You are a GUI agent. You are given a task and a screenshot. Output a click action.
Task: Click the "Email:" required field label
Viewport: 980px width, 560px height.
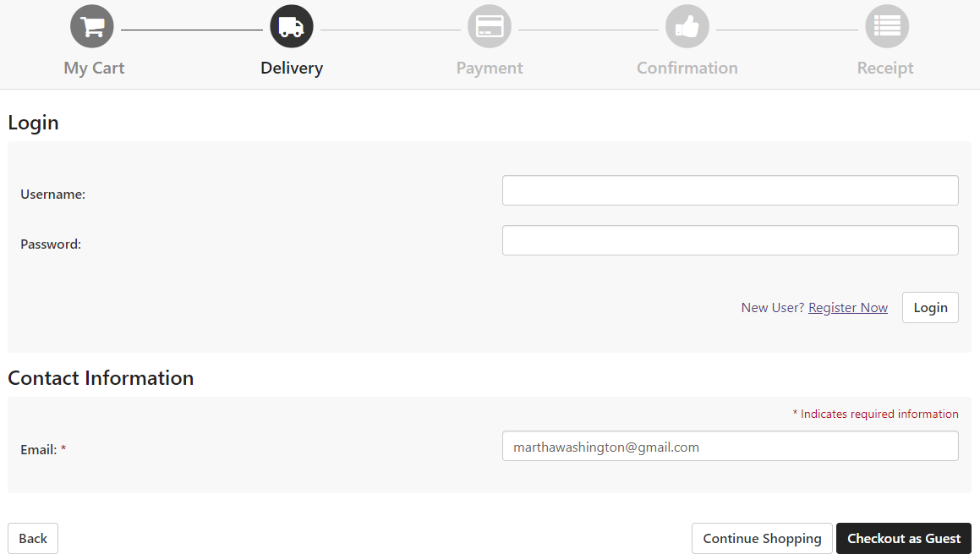(x=39, y=450)
